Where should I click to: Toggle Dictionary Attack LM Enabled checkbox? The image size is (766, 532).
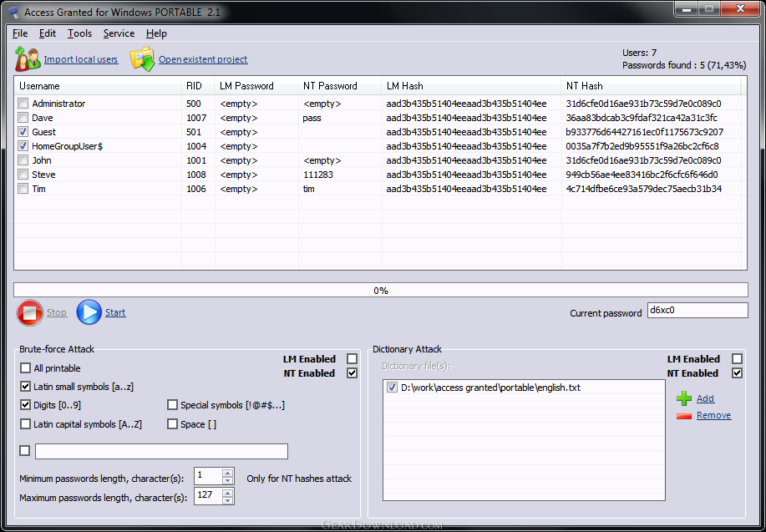(x=737, y=359)
